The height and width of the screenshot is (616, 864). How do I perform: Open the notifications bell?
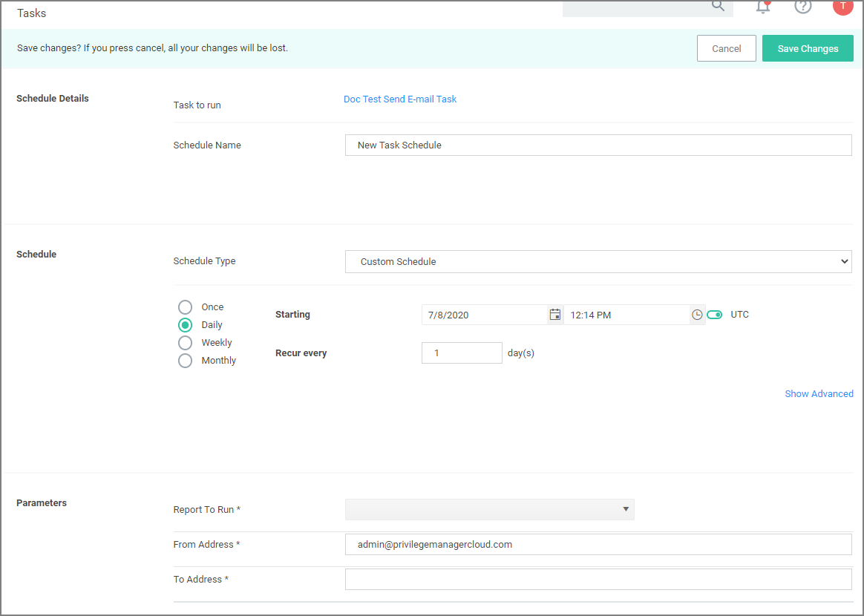coord(762,7)
